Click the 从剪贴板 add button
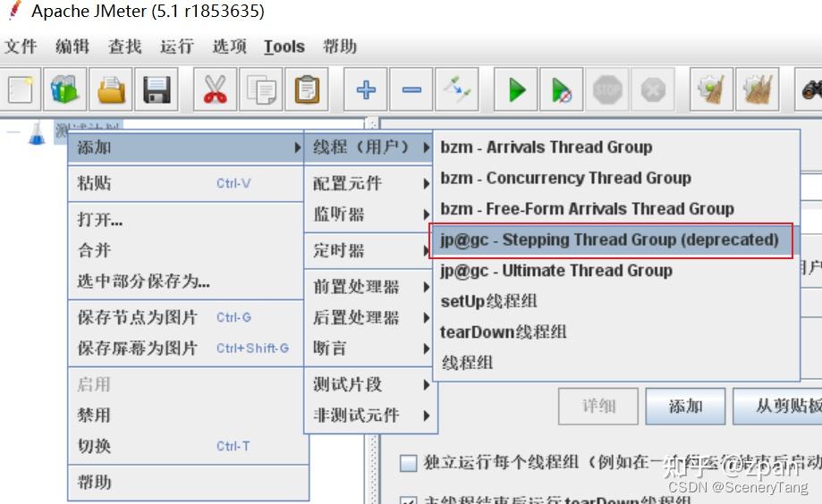 click(x=777, y=406)
